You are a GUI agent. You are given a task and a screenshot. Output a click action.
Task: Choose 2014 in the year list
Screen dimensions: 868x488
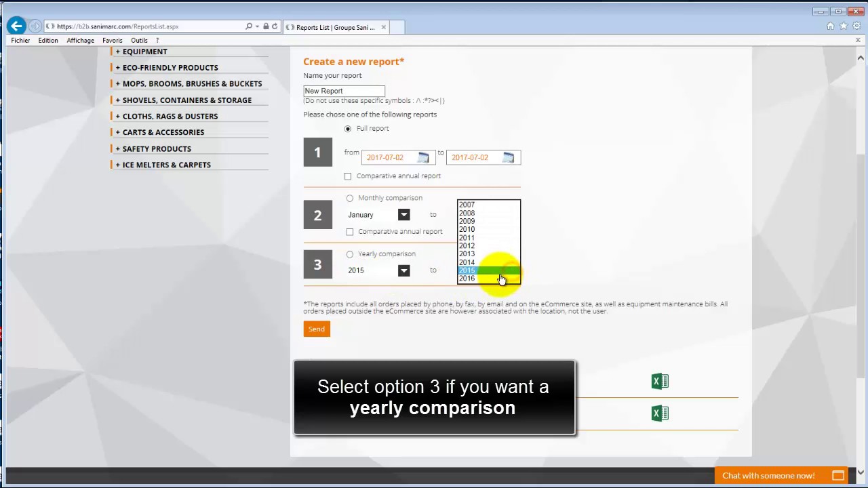[489, 262]
